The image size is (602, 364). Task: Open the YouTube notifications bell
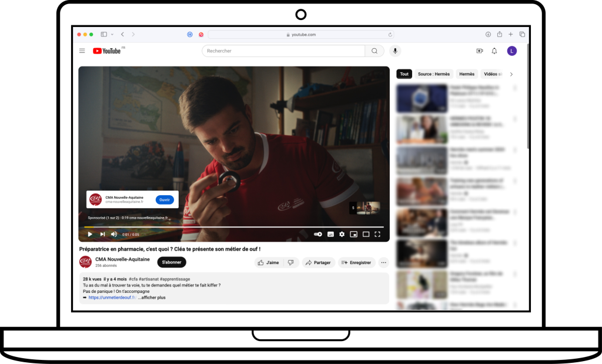point(494,51)
